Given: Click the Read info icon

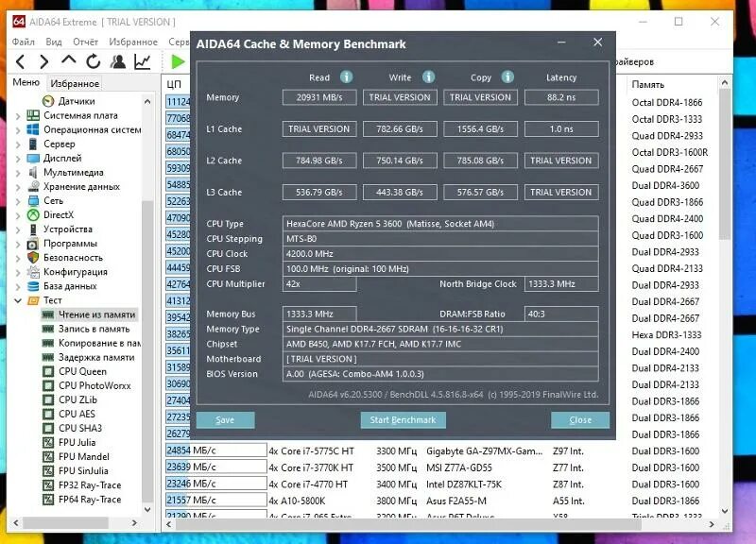Looking at the screenshot, I should 346,77.
